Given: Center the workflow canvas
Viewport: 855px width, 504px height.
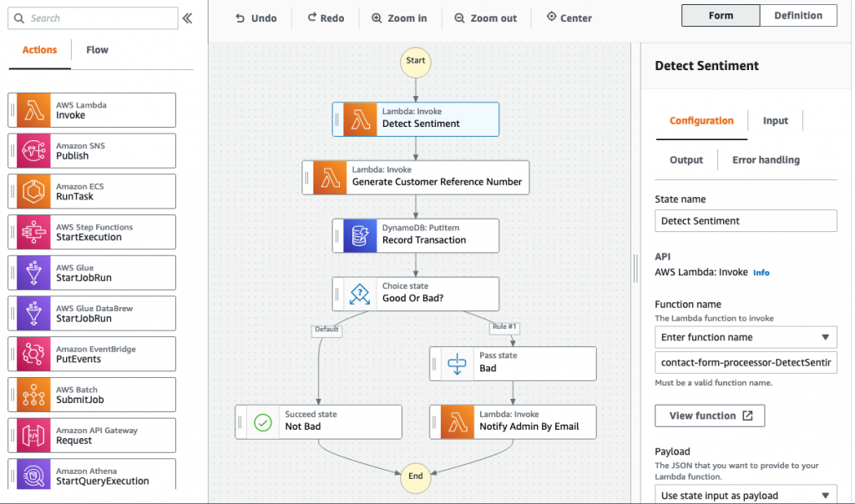Looking at the screenshot, I should [569, 18].
